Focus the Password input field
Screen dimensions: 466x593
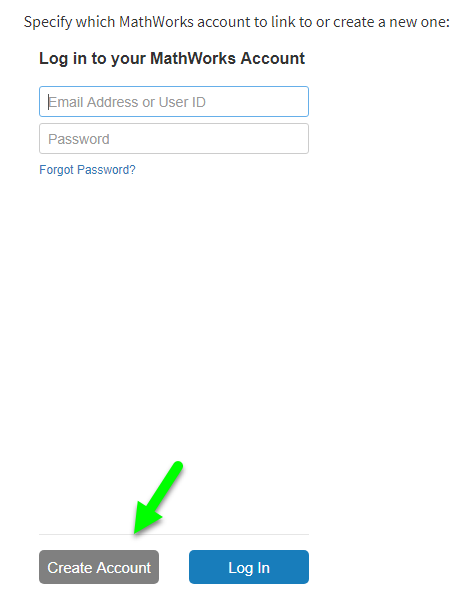click(x=174, y=139)
